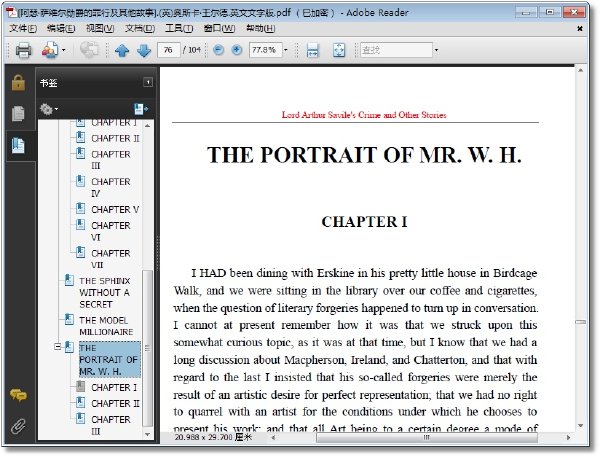Zoom out with the minus button

click(x=218, y=50)
